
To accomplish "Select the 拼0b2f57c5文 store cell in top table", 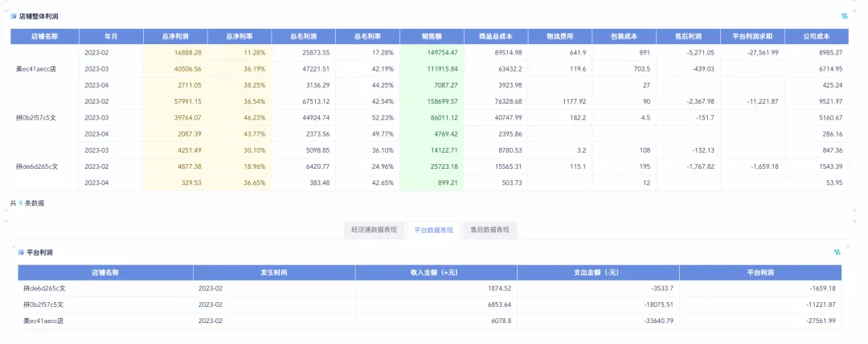I will tap(36, 118).
